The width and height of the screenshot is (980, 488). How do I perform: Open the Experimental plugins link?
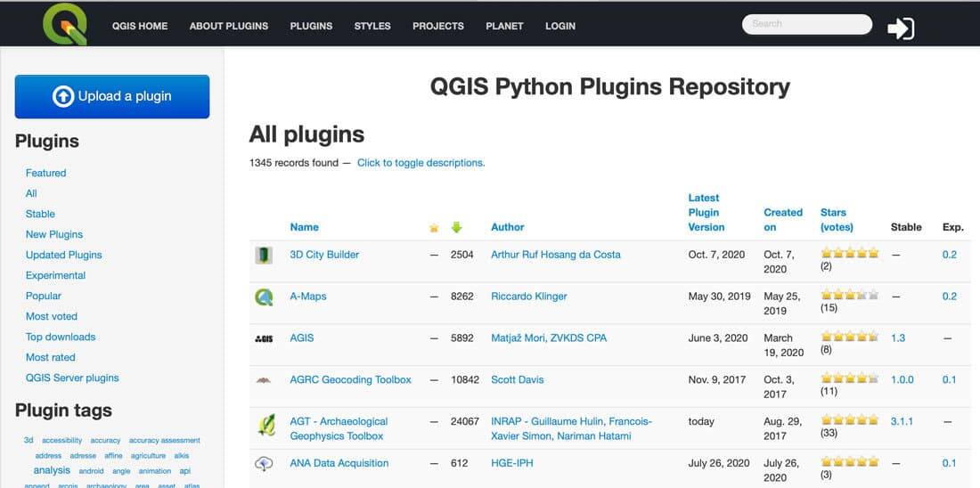click(x=55, y=275)
